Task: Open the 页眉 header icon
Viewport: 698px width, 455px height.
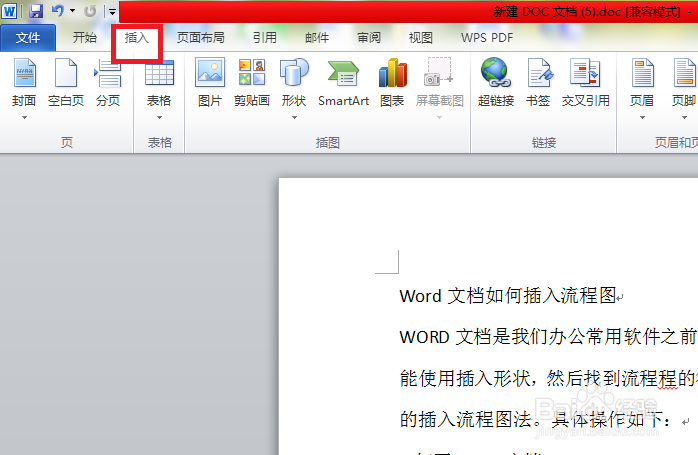Action: 642,73
